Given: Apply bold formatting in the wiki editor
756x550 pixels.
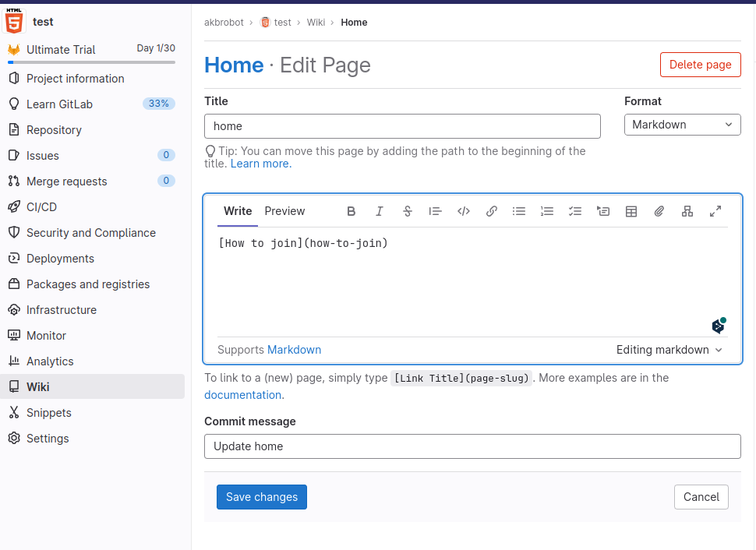Looking at the screenshot, I should click(352, 211).
